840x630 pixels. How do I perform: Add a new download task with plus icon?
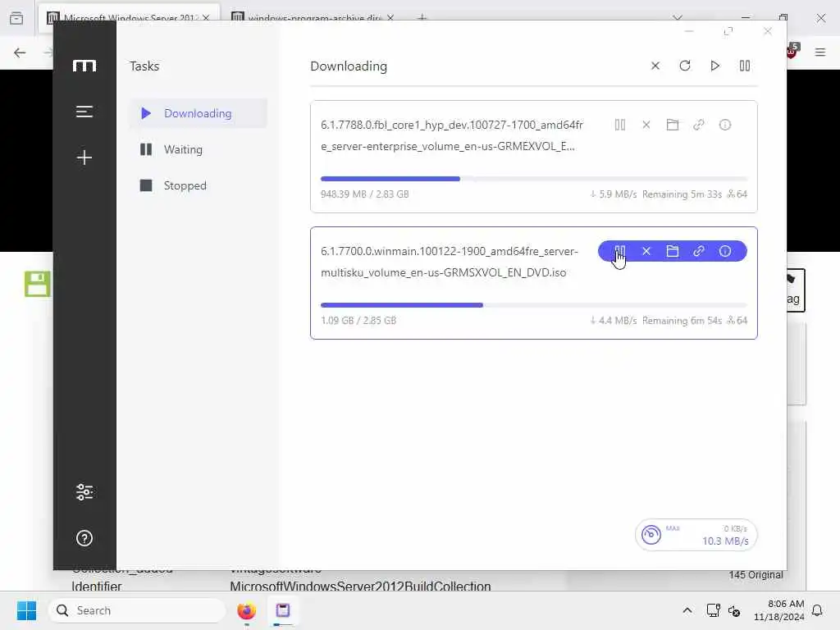point(84,157)
